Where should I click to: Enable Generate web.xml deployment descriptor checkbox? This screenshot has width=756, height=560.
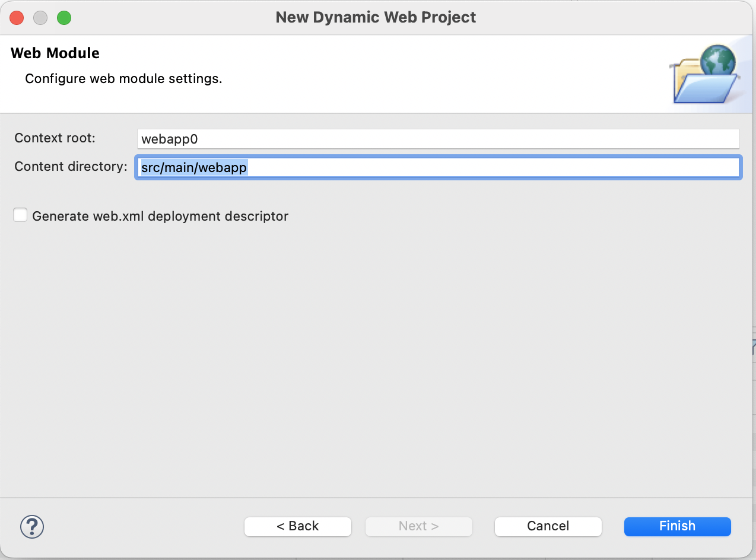(x=20, y=215)
